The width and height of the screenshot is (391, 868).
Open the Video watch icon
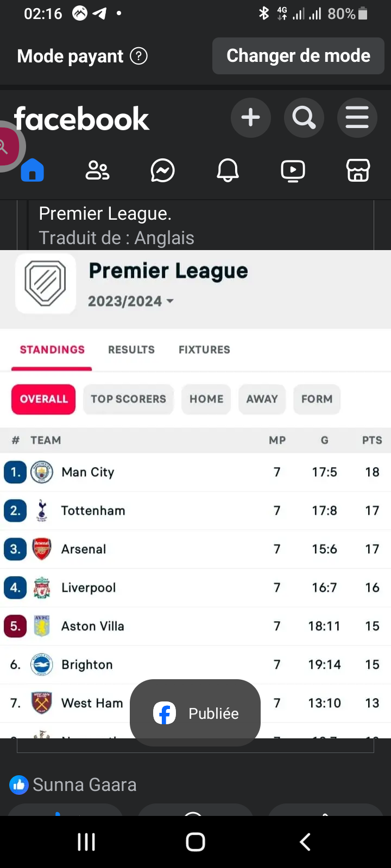click(293, 171)
